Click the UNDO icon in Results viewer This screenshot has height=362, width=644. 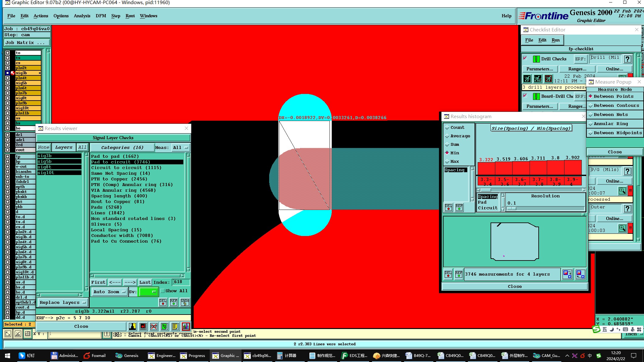tap(185, 302)
